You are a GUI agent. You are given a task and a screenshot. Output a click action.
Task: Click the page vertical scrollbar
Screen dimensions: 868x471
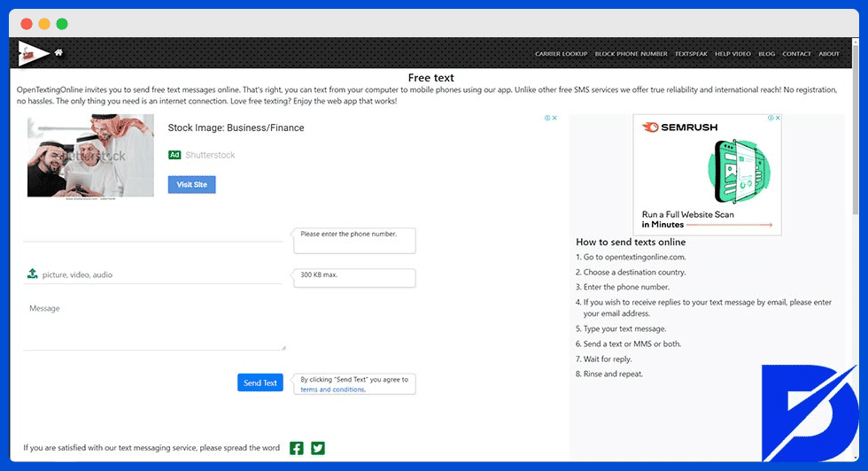click(x=856, y=130)
